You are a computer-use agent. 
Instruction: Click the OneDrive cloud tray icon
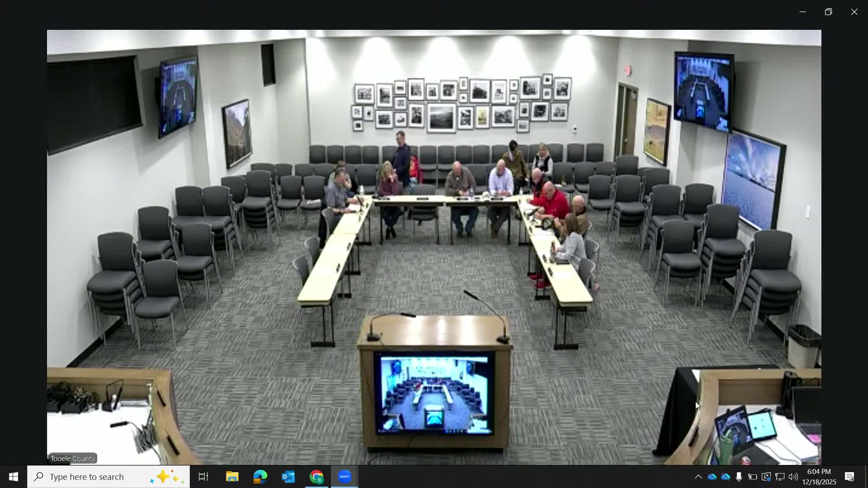712,476
